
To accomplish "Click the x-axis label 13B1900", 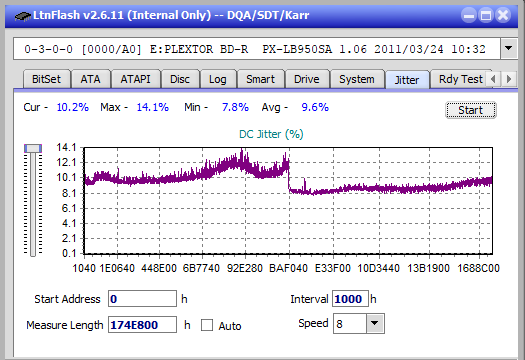I will pos(428,268).
